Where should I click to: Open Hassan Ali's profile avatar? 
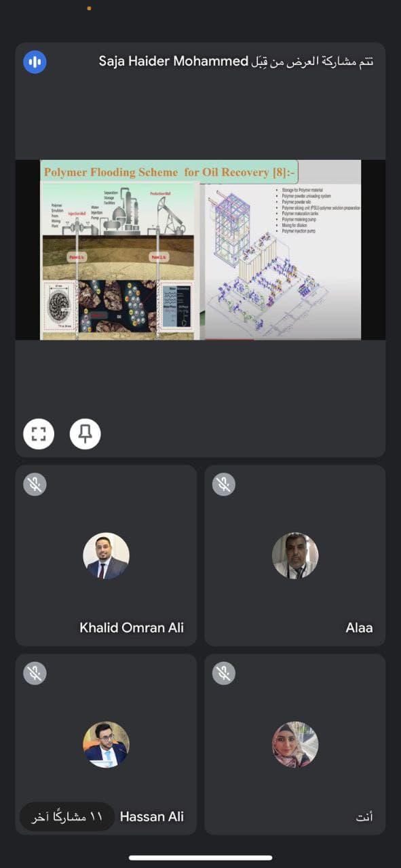[x=106, y=745]
